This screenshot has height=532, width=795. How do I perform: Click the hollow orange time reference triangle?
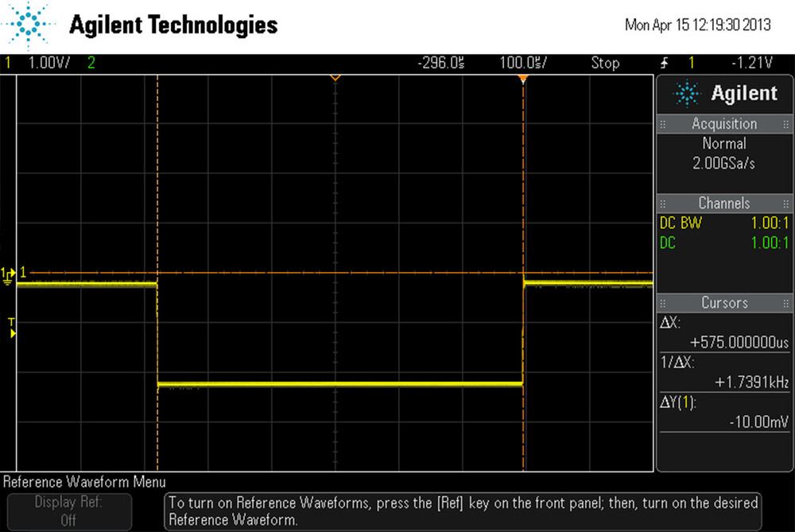(335, 78)
